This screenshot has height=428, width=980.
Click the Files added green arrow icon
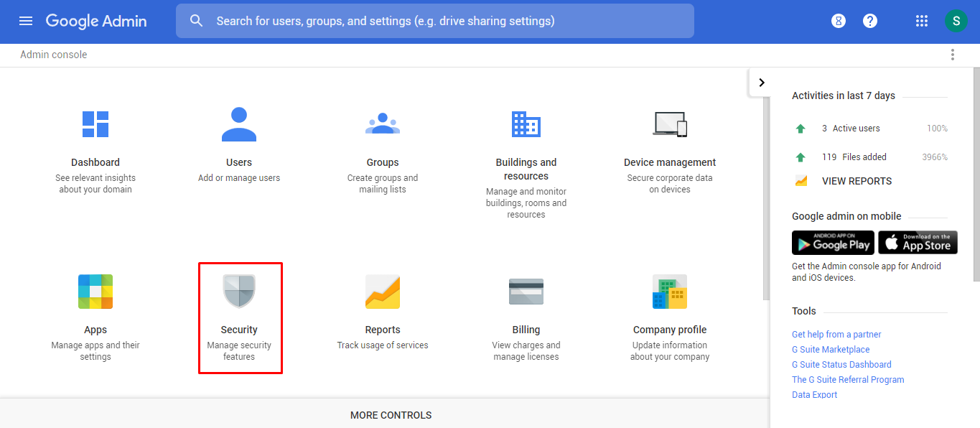point(801,157)
